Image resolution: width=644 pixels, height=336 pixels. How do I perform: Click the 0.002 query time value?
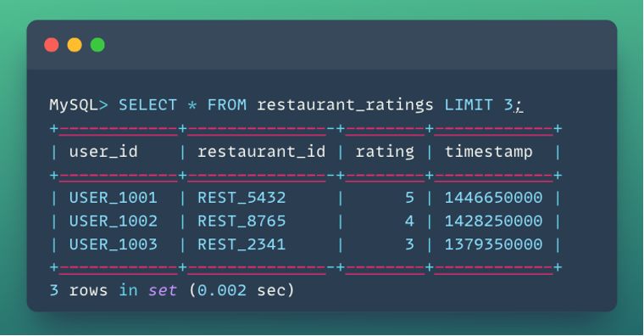tap(222, 291)
